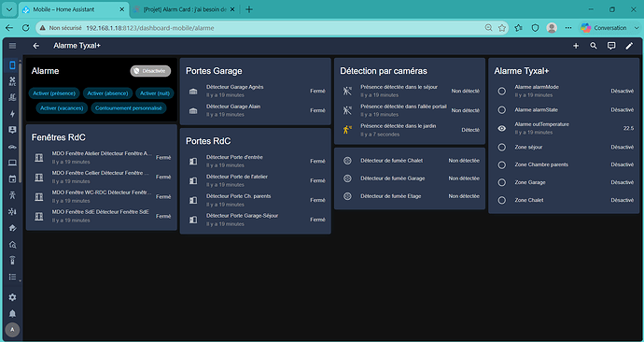Open the electricity pylon view in sidebar

(x=12, y=195)
